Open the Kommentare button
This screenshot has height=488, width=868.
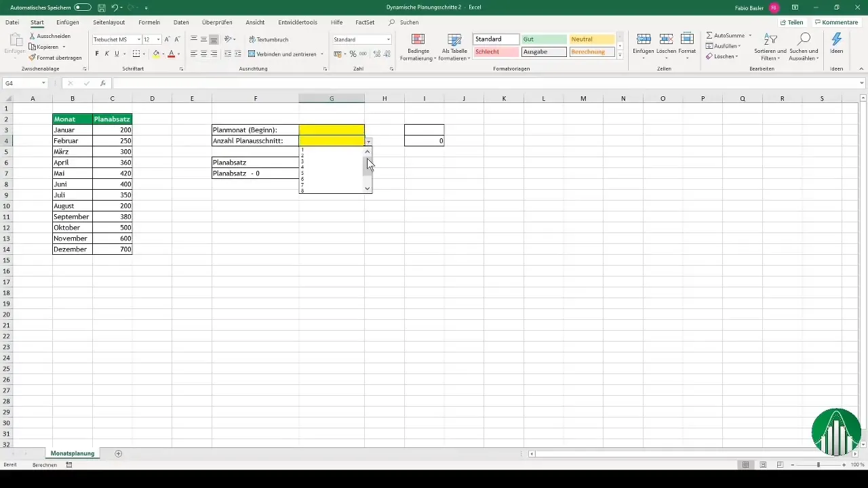click(x=836, y=22)
